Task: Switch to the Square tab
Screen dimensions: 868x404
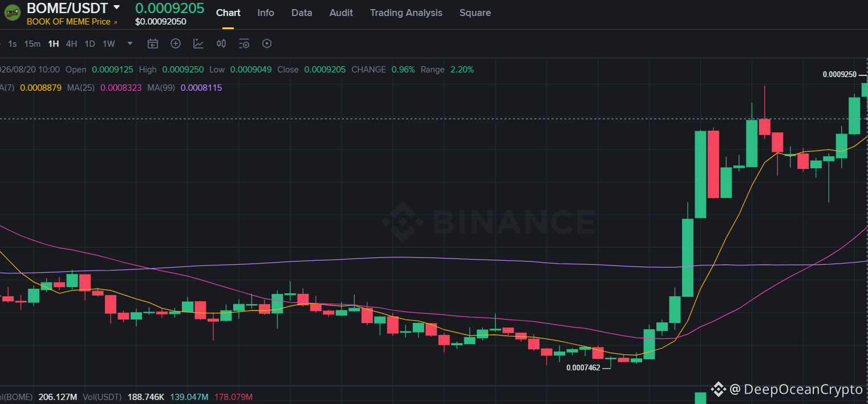Action: 475,13
